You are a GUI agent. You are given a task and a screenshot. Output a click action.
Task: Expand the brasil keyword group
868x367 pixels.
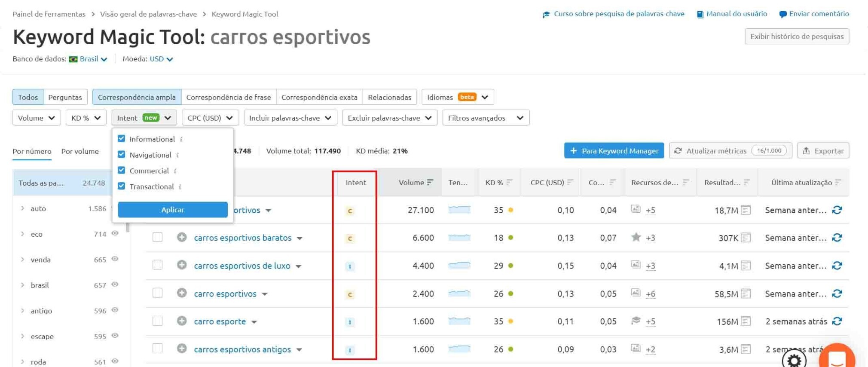click(23, 285)
